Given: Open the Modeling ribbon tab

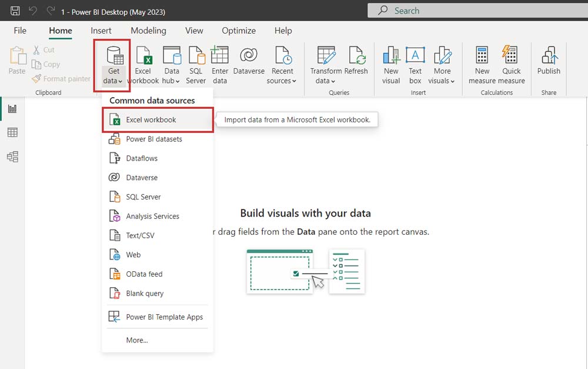Looking at the screenshot, I should coord(148,31).
